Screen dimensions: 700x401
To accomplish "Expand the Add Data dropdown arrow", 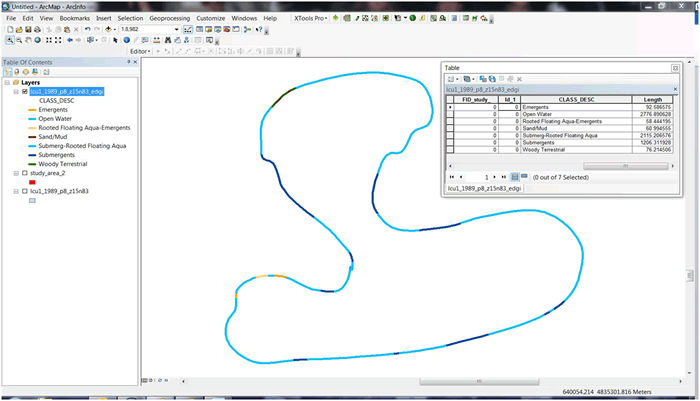I will (x=115, y=29).
